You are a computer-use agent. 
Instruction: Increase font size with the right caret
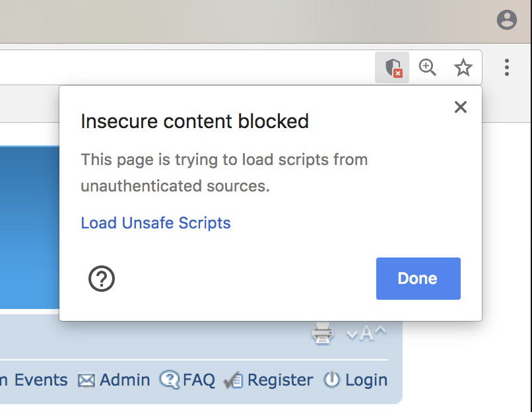(380, 330)
